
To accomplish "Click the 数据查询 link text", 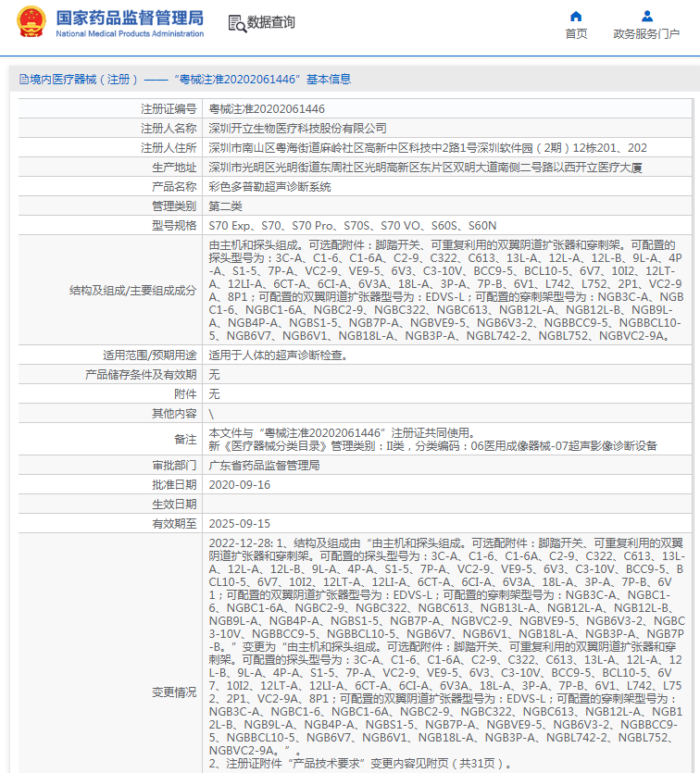I will (x=270, y=22).
